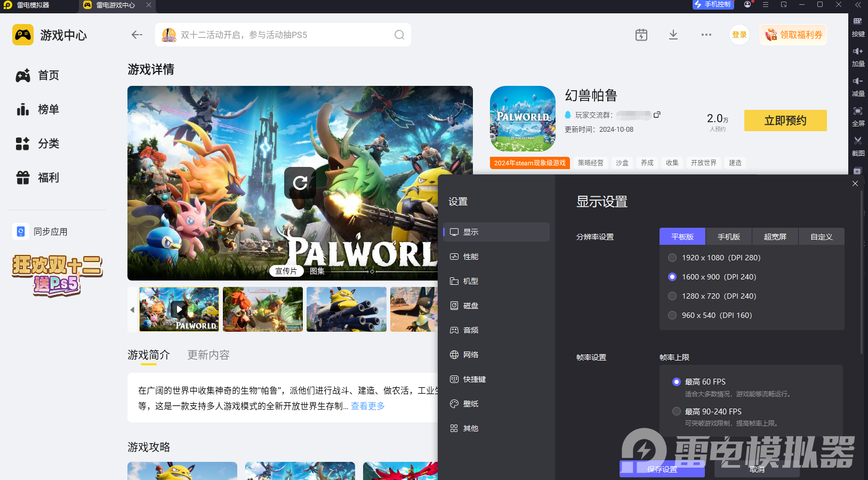Click the 榜单 ranking icon in sidebar
Viewport: 868px width, 480px height.
click(23, 110)
